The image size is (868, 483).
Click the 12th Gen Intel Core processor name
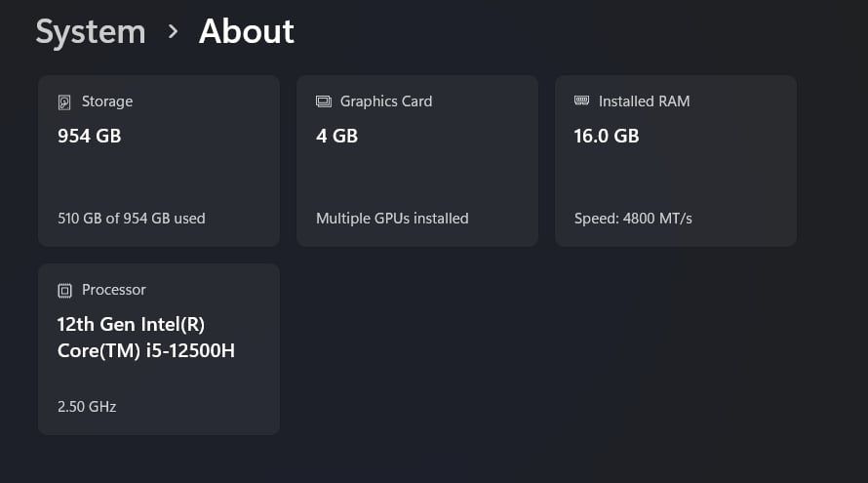[x=146, y=338]
